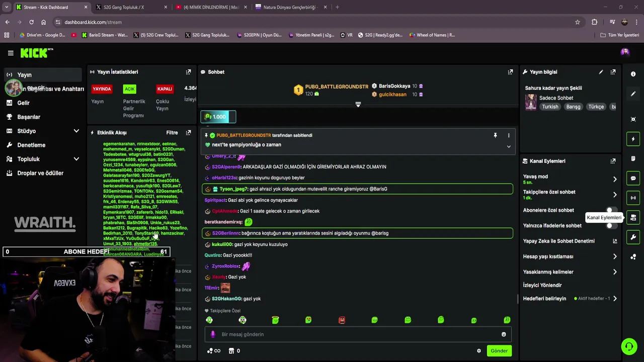Click the chat scrollbar
The width and height of the screenshot is (644, 362).
(518, 299)
